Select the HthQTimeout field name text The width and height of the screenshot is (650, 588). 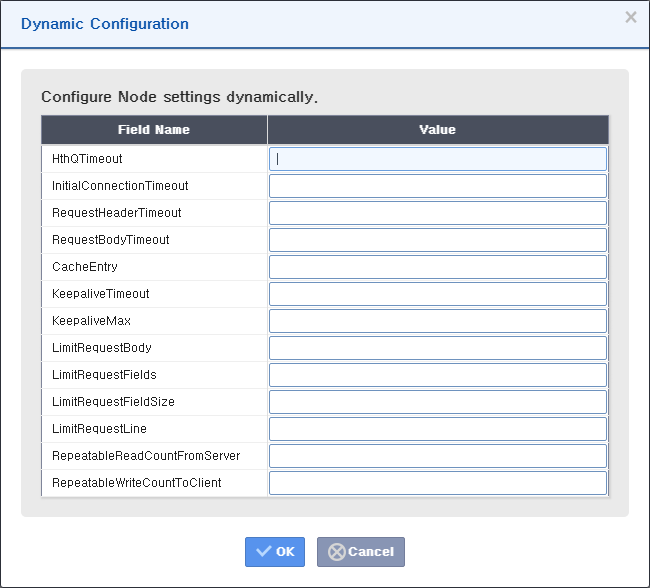point(87,159)
